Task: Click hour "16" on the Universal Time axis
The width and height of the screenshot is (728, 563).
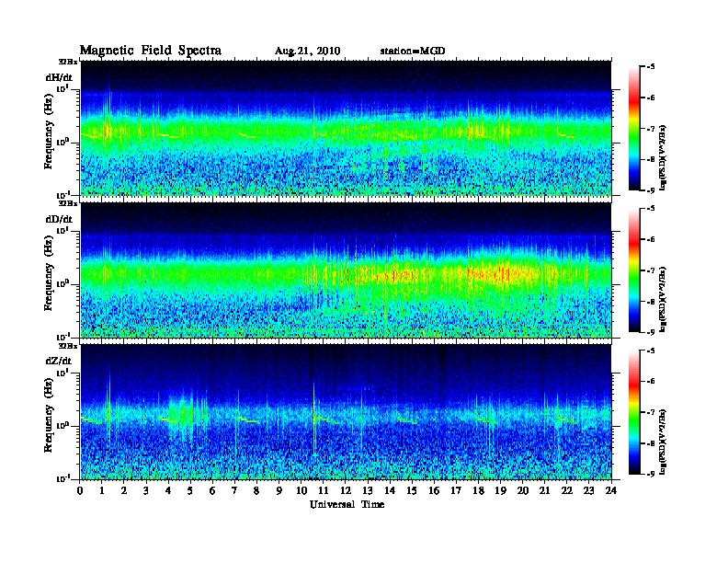Action: point(434,491)
